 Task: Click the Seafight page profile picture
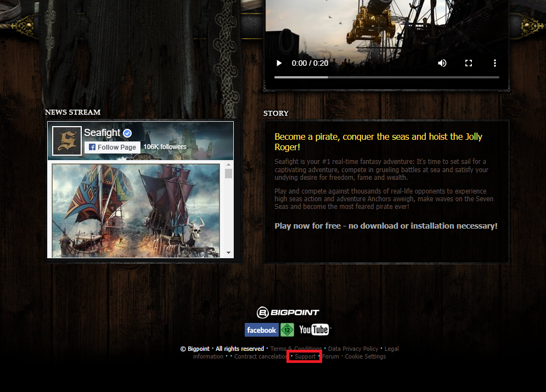67,141
